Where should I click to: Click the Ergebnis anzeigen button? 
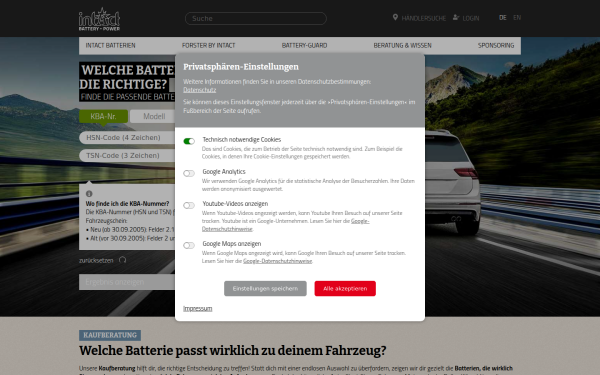click(x=127, y=282)
